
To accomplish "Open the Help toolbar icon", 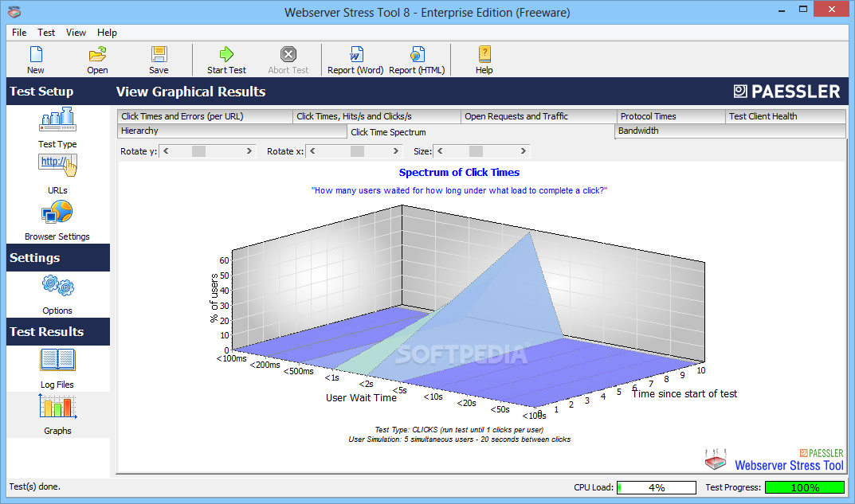I will [x=484, y=54].
